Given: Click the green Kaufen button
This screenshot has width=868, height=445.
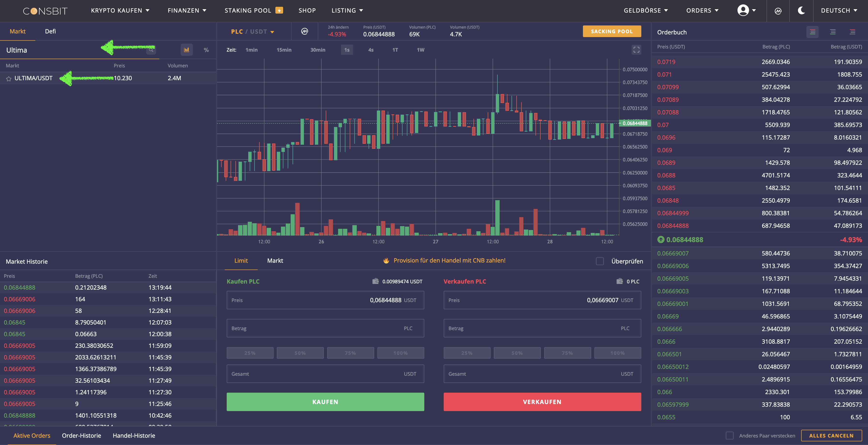Looking at the screenshot, I should coord(325,402).
